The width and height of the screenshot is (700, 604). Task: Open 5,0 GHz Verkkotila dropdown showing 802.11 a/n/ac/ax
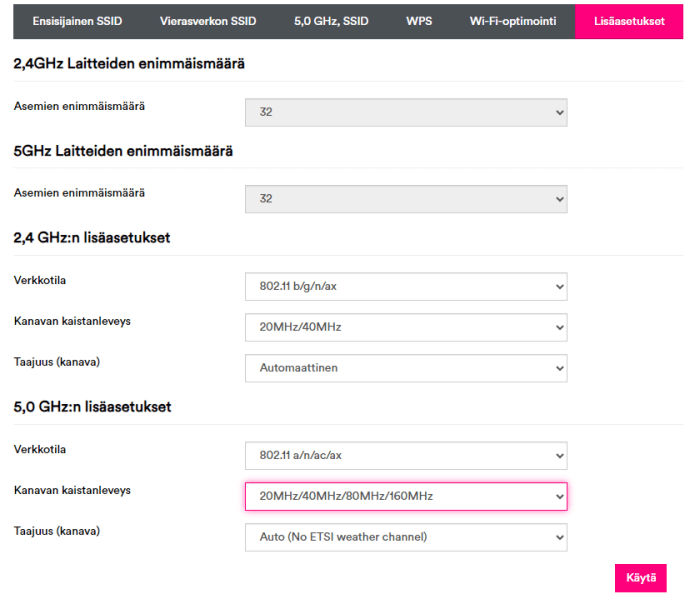pyautogui.click(x=406, y=456)
